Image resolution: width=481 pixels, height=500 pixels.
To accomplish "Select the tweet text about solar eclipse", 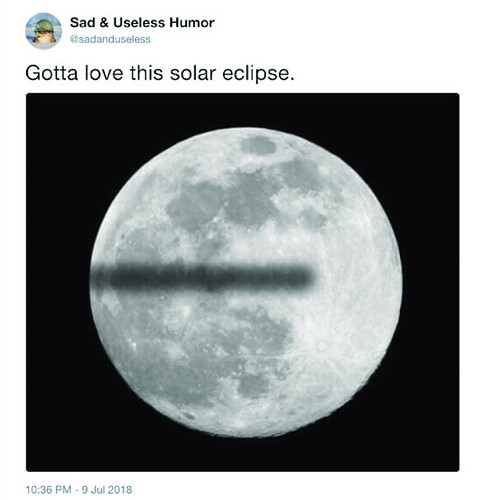I will pos(160,73).
